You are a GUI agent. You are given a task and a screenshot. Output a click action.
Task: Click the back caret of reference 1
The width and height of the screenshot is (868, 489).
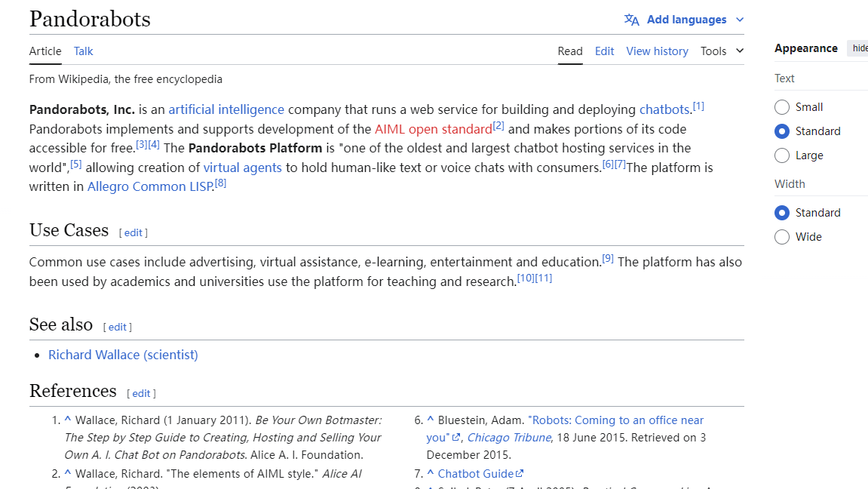68,420
